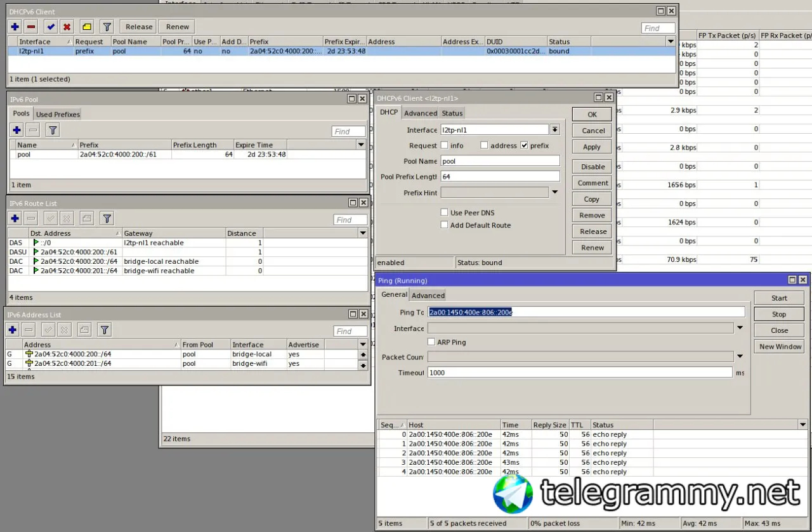Click the Timeout field in Ping window
This screenshot has width=812, height=532.
point(580,373)
